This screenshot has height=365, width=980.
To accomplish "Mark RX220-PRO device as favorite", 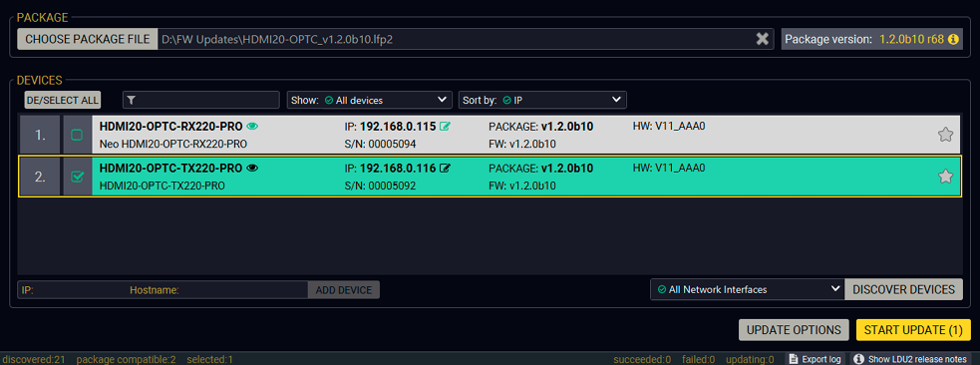I will pos(945,135).
